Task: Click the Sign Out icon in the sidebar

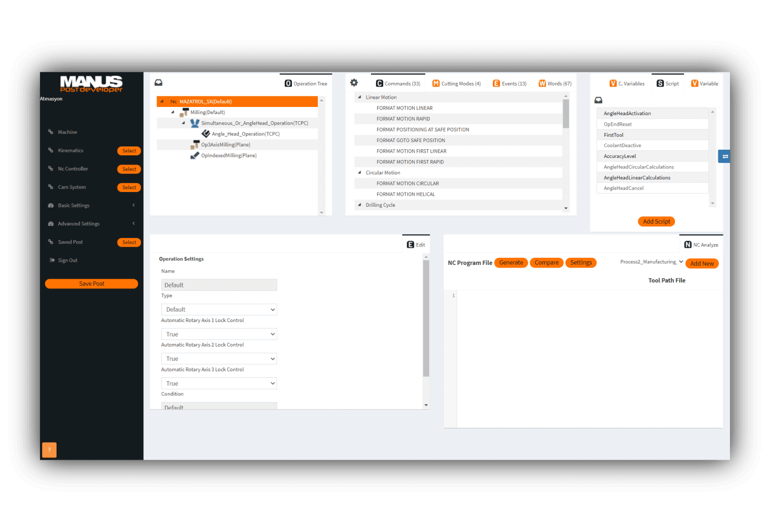Action: pos(52,260)
